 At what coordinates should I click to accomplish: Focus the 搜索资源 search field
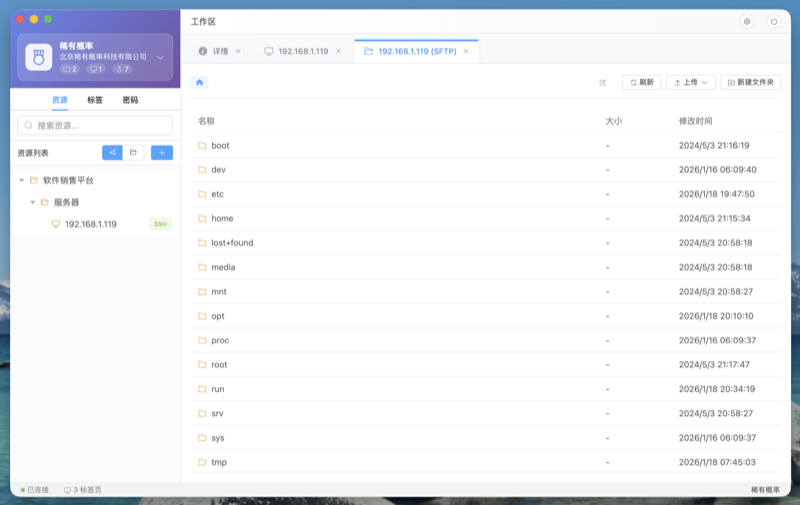click(x=95, y=125)
